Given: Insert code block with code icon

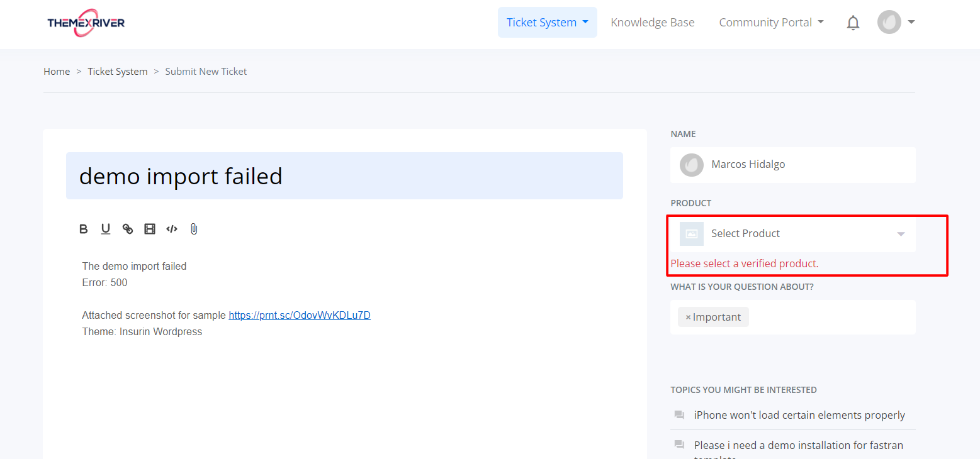Looking at the screenshot, I should coord(172,229).
